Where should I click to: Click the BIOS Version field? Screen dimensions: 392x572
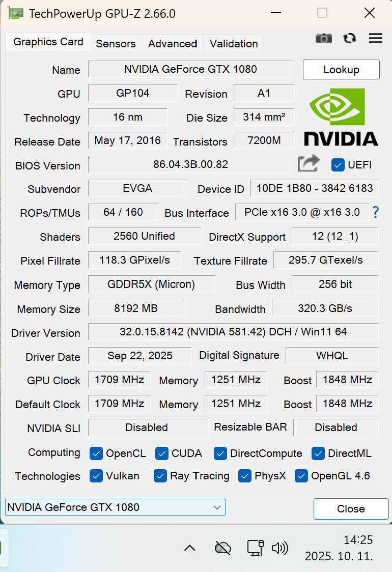(190, 164)
